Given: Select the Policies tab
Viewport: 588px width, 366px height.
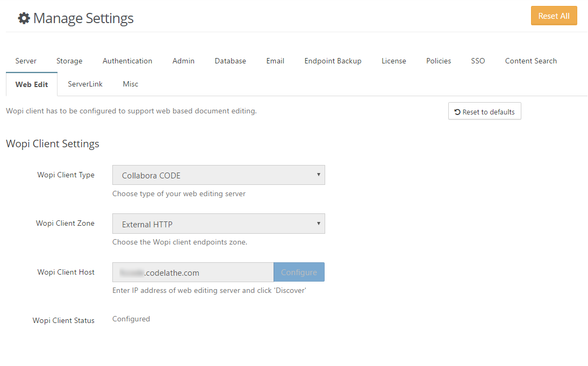Looking at the screenshot, I should (439, 61).
